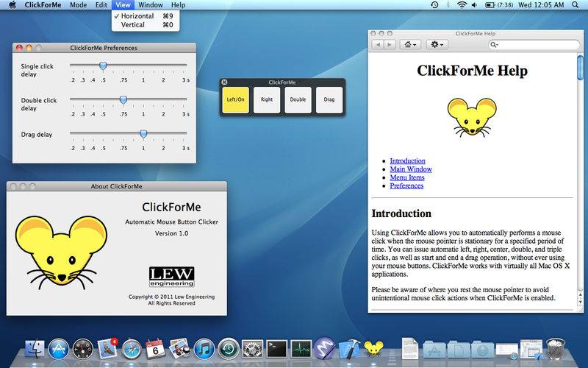Open the Edit menu

tap(101, 5)
